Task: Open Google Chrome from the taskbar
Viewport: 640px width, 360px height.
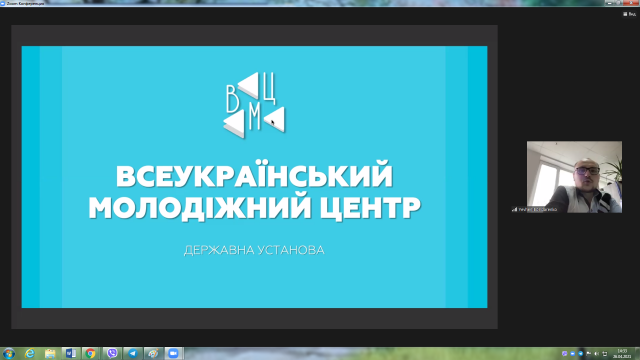Action: tap(91, 353)
